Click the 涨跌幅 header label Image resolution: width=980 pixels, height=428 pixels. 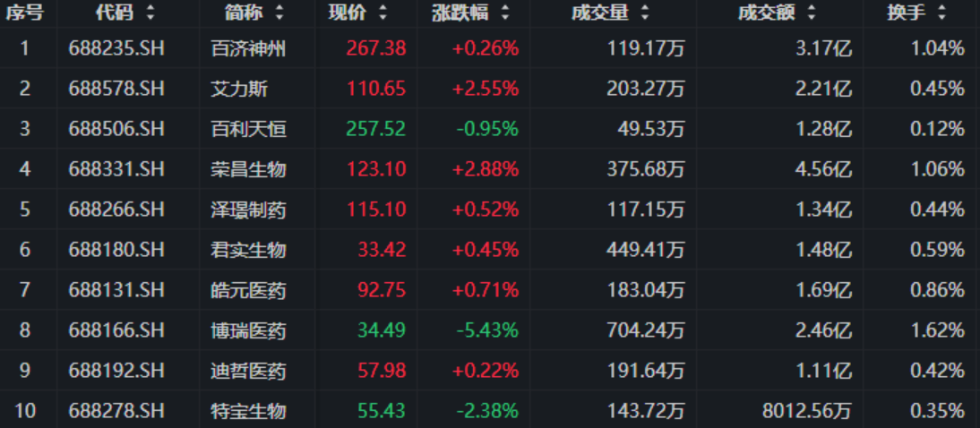coord(460,13)
